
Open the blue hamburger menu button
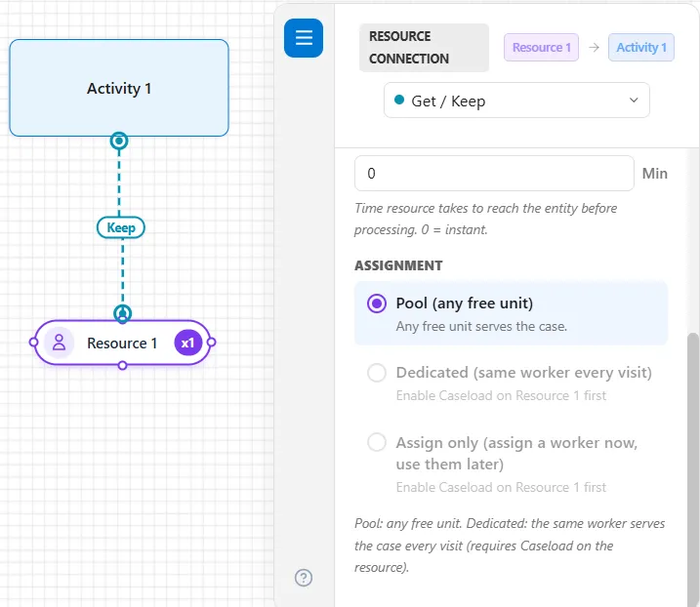[304, 38]
